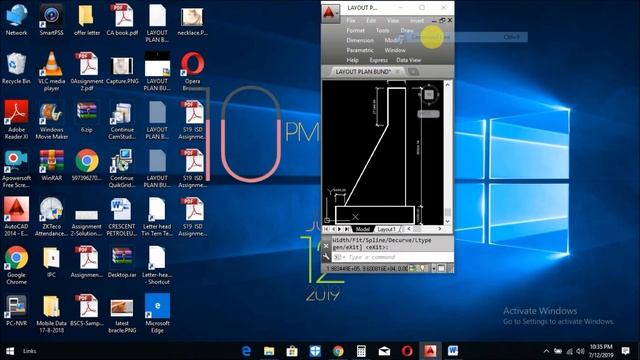Open Windows Movie Maker shortcut

click(51, 120)
